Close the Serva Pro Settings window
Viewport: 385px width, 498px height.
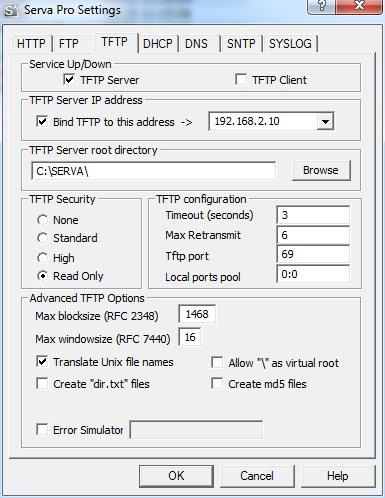360,6
